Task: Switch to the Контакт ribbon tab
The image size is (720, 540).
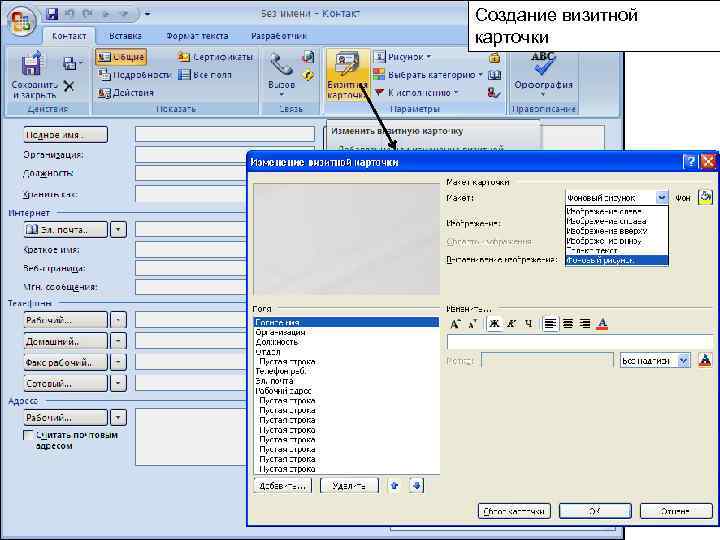Action: (x=69, y=36)
